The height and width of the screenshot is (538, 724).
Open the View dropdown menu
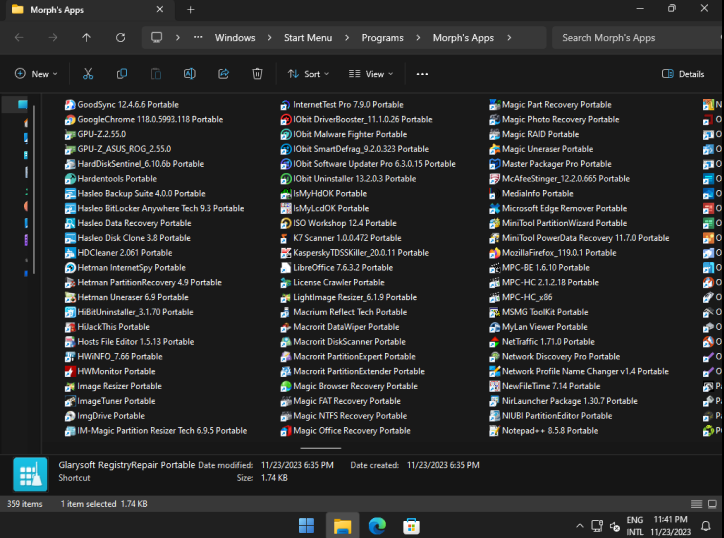coord(371,74)
